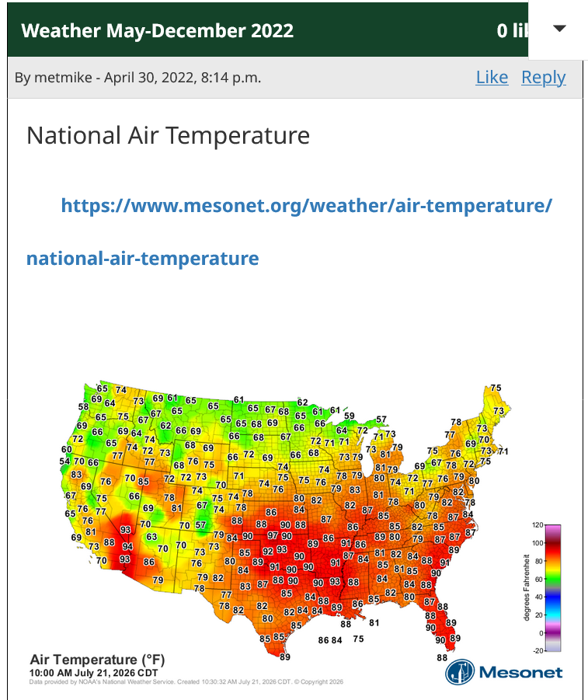Click the degrees Fahrenheit legend label
The image size is (588, 700).
click(527, 587)
